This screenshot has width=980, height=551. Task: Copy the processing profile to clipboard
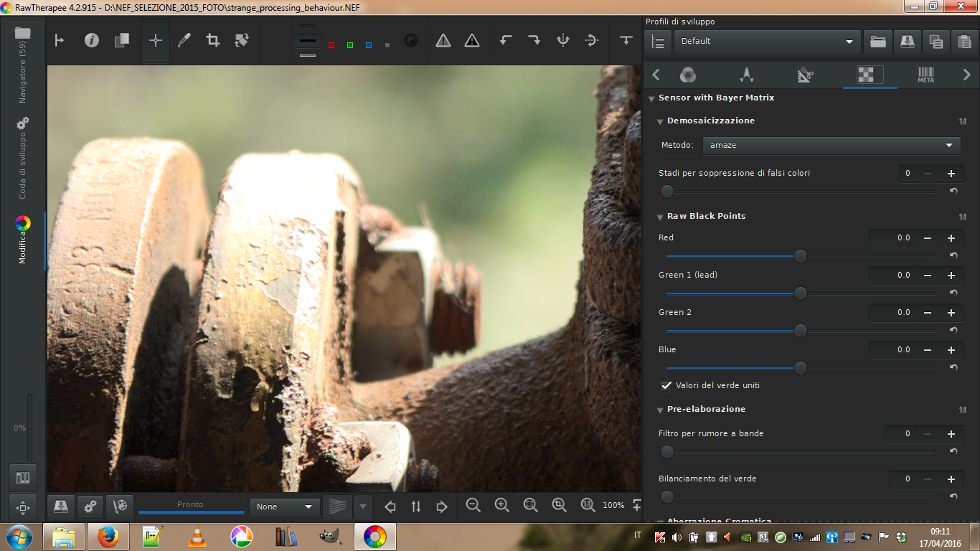coord(936,42)
